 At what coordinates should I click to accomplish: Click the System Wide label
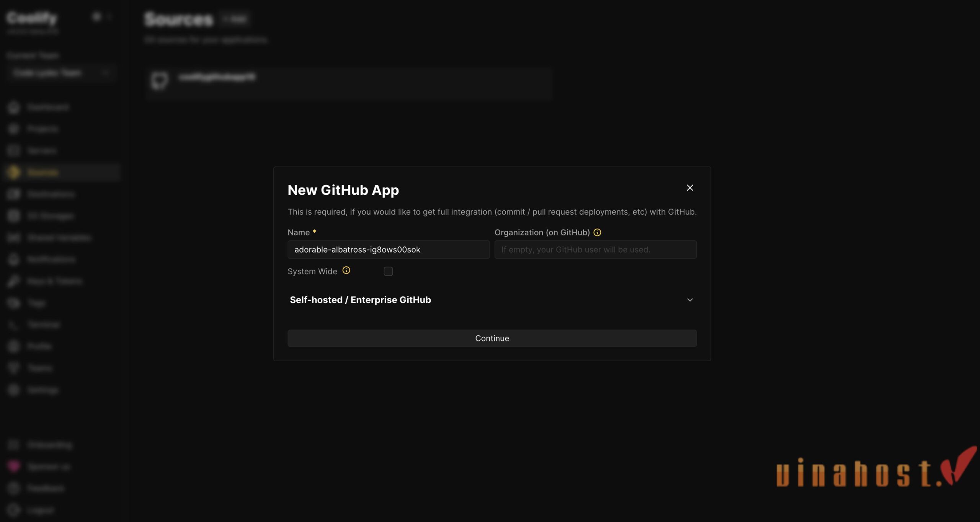(312, 271)
